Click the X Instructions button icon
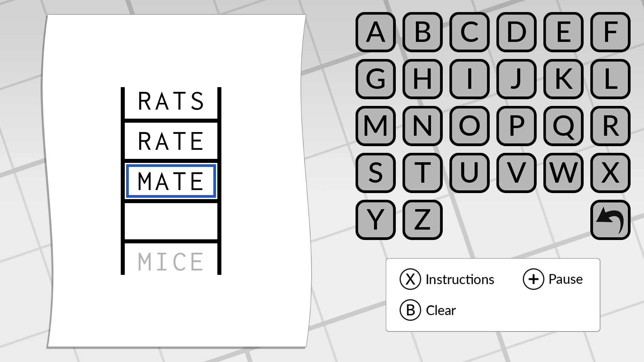The width and height of the screenshot is (644, 362). [410, 279]
